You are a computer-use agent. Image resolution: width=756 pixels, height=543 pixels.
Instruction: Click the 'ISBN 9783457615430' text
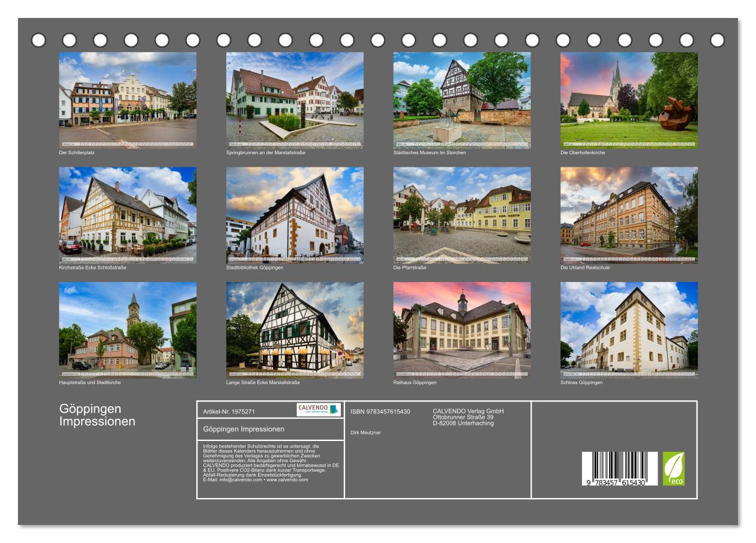click(380, 412)
